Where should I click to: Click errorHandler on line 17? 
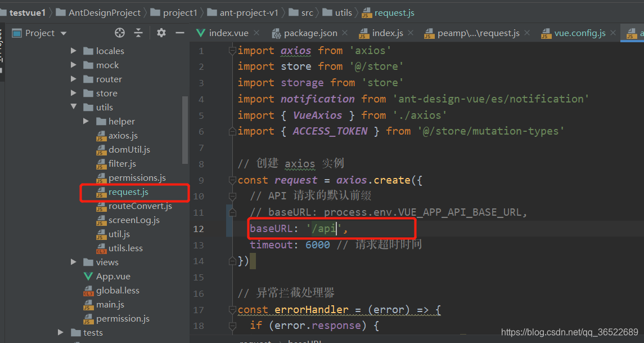pos(312,310)
